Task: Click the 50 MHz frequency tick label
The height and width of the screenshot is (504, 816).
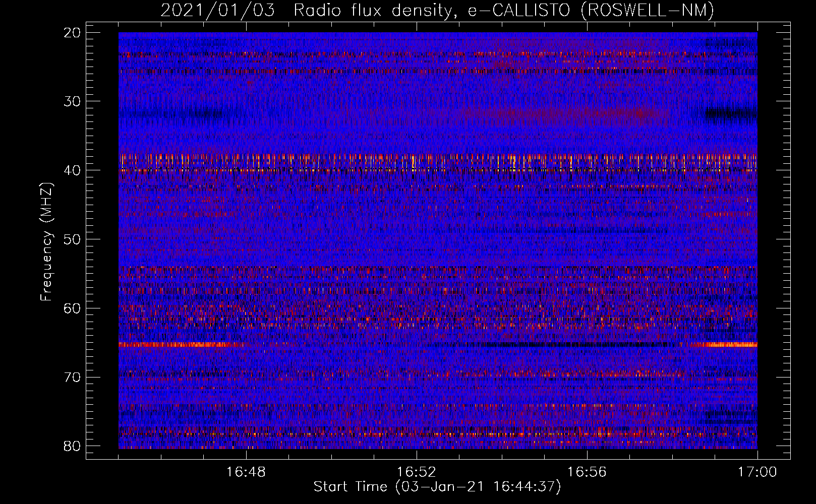Action: [x=72, y=239]
